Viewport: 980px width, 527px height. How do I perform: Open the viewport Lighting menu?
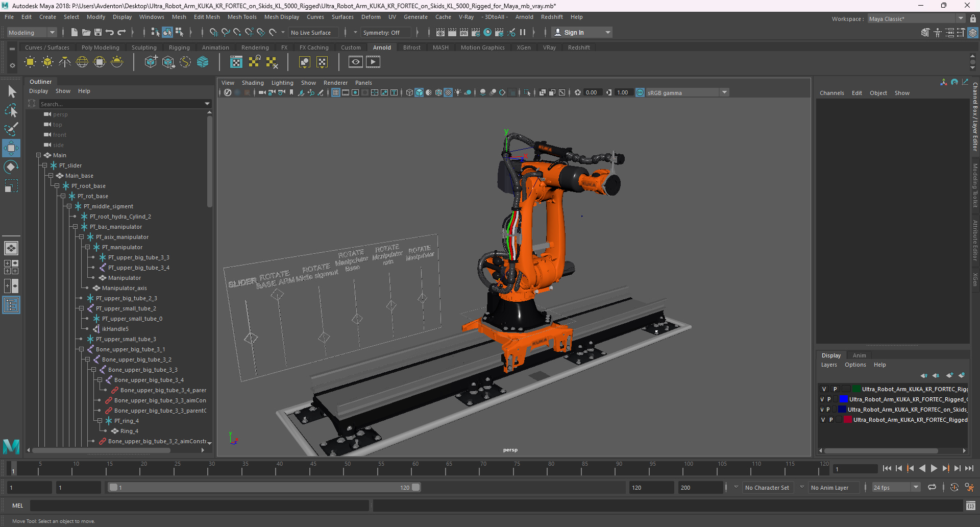pyautogui.click(x=282, y=83)
